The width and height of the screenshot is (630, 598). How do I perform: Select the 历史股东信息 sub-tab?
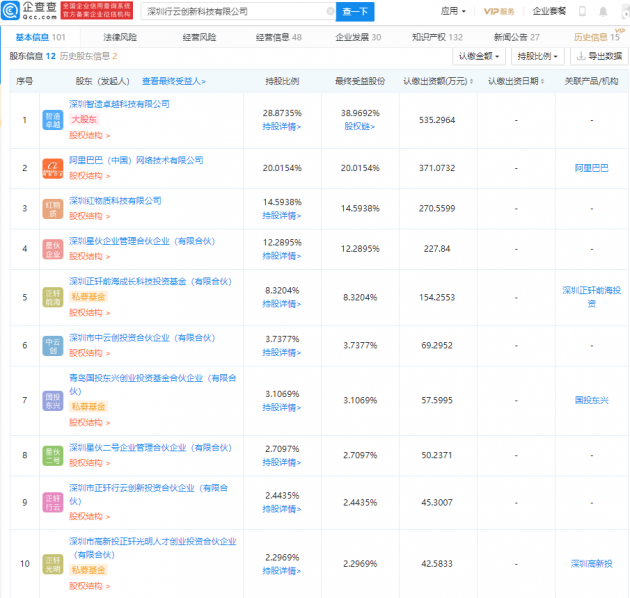coord(88,56)
